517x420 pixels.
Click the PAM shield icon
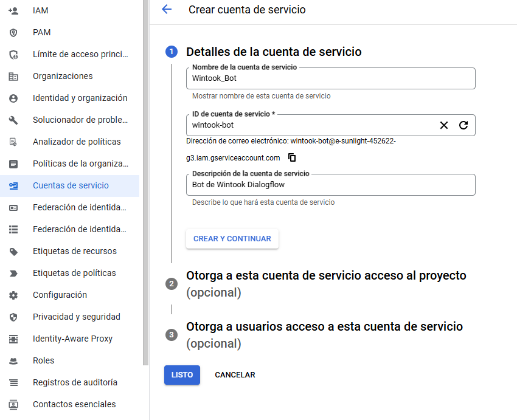click(13, 32)
